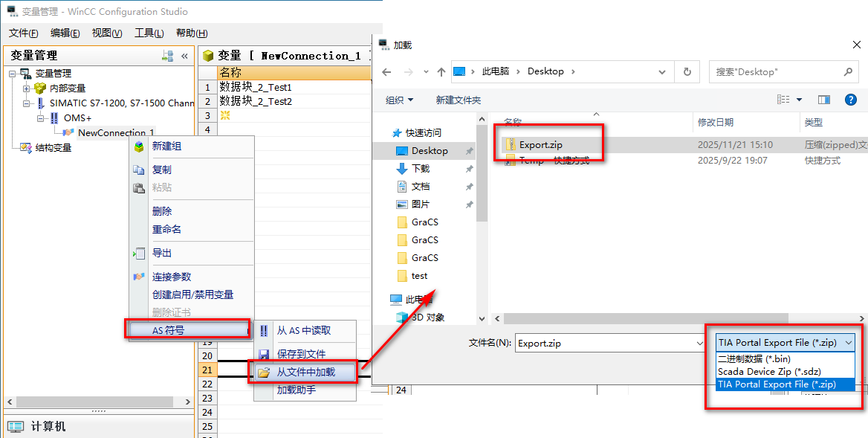Click the refresh icon beside the address bar
Viewport: 868px width, 438px height.
pos(687,71)
